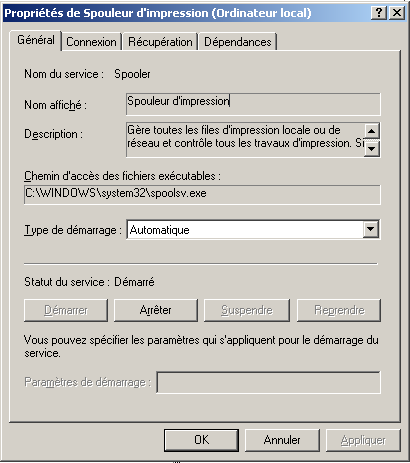The image size is (410, 463).
Task: Click the Annuler button
Action: (x=282, y=440)
